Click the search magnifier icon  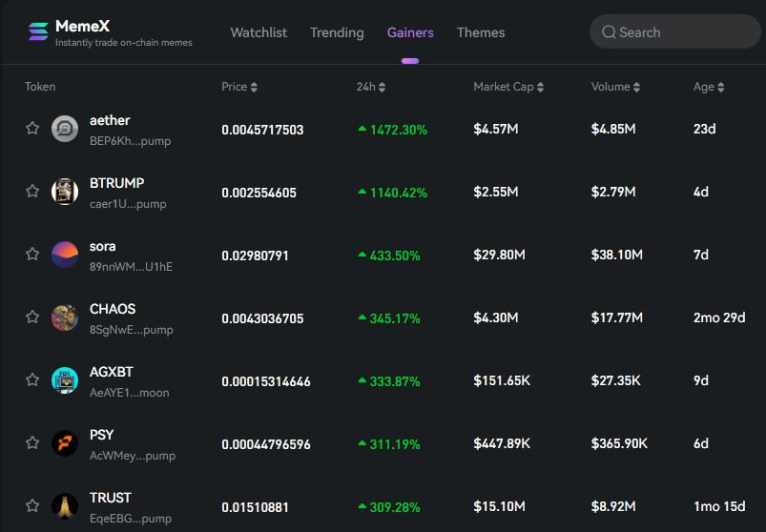click(x=609, y=32)
